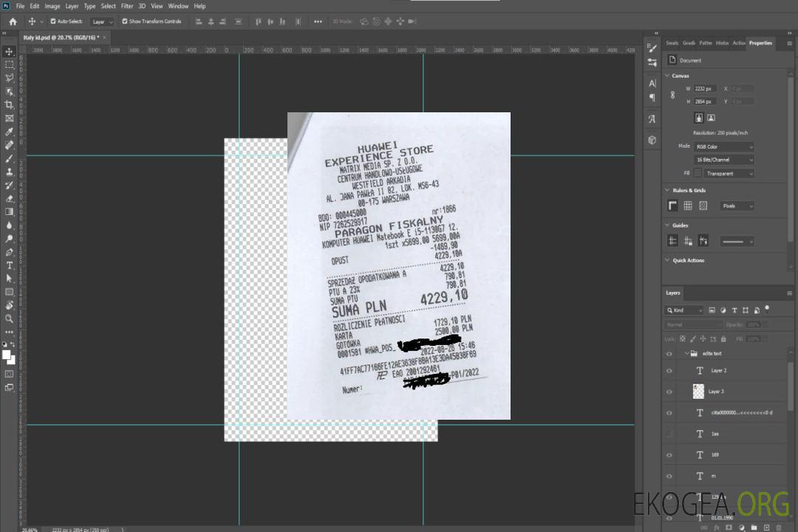Collapse the Canvas section

tap(667, 75)
